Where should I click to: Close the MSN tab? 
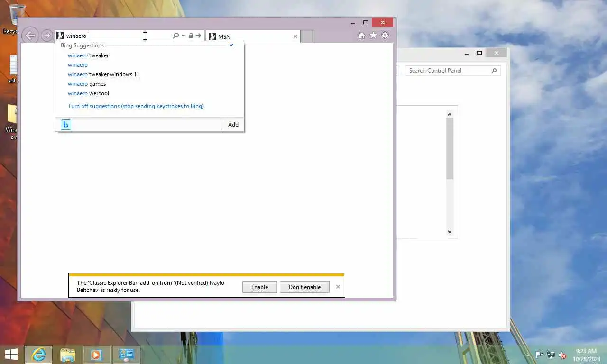[x=295, y=36]
